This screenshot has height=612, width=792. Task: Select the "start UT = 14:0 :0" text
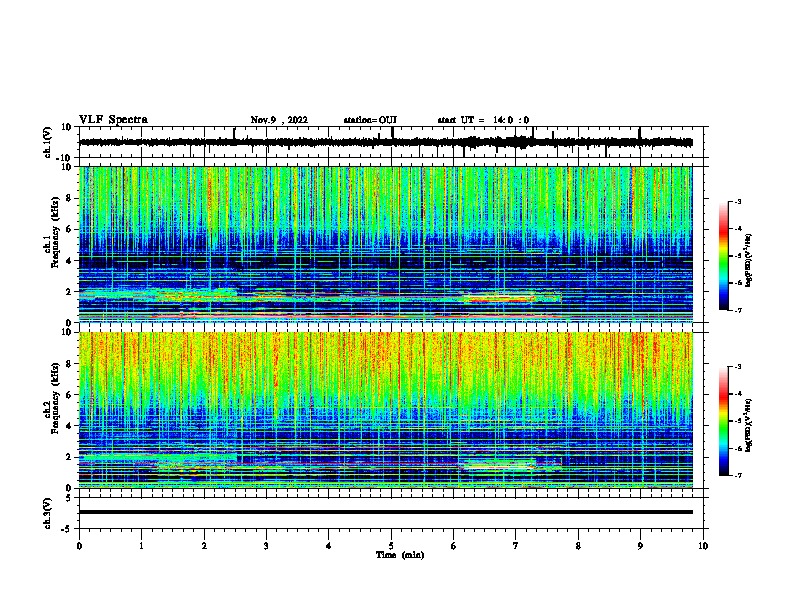(483, 120)
